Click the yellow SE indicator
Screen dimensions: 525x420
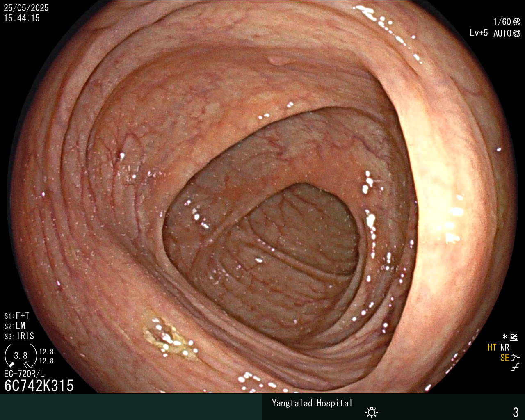click(x=505, y=358)
